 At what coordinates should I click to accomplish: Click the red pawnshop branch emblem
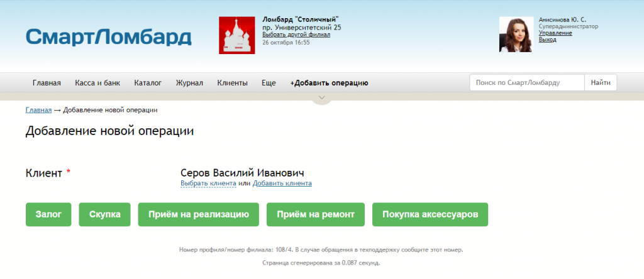(236, 35)
